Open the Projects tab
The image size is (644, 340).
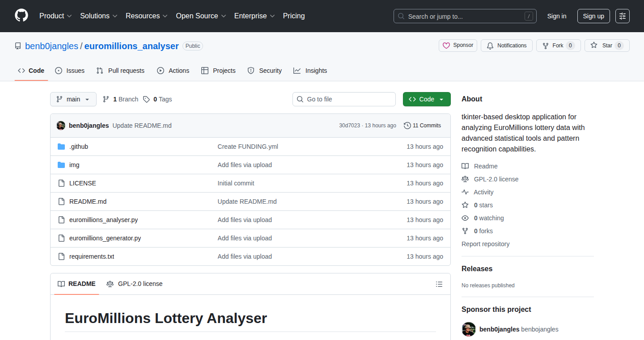click(218, 71)
